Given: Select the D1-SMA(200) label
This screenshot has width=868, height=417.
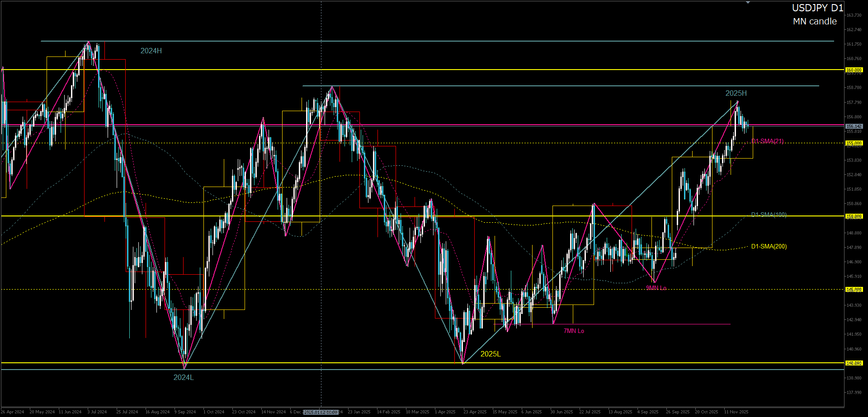Looking at the screenshot, I should pyautogui.click(x=769, y=247).
